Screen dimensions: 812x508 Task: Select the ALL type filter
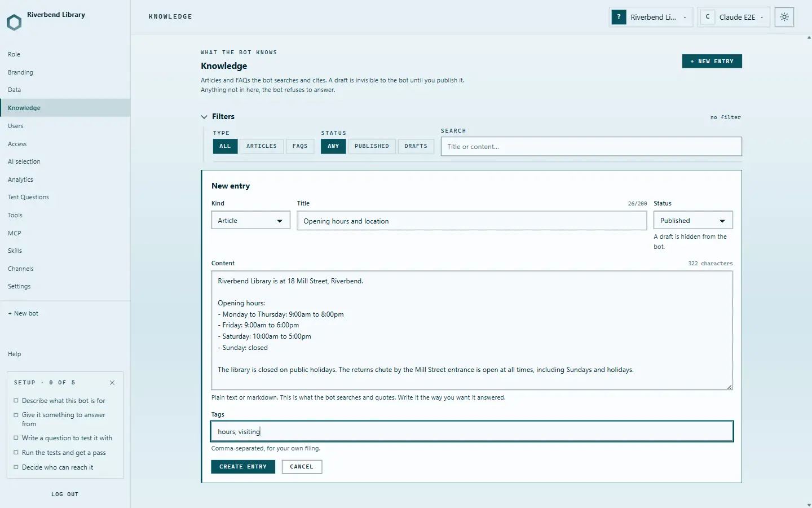pyautogui.click(x=225, y=146)
